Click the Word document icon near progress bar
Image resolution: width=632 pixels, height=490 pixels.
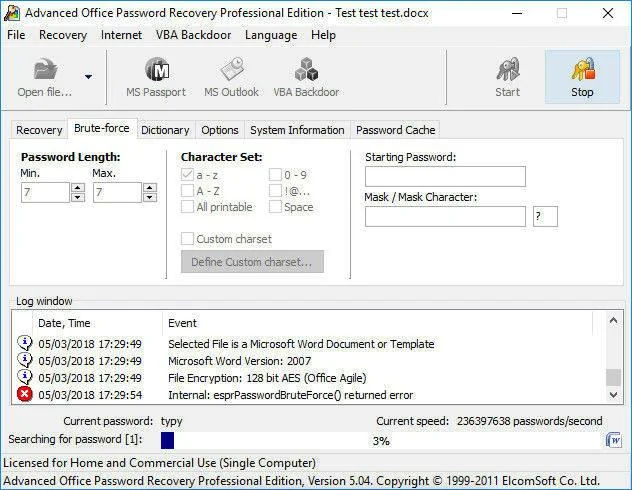613,440
